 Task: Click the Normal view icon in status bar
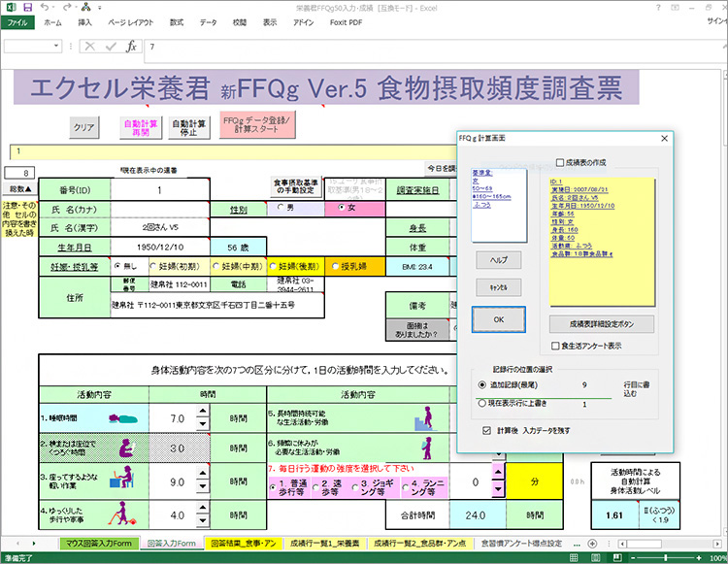(575, 557)
